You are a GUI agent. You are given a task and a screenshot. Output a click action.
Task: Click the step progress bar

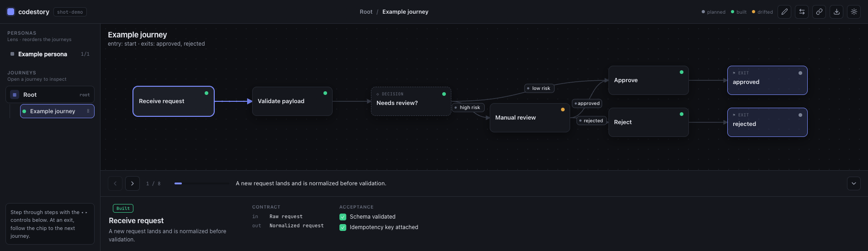202,183
